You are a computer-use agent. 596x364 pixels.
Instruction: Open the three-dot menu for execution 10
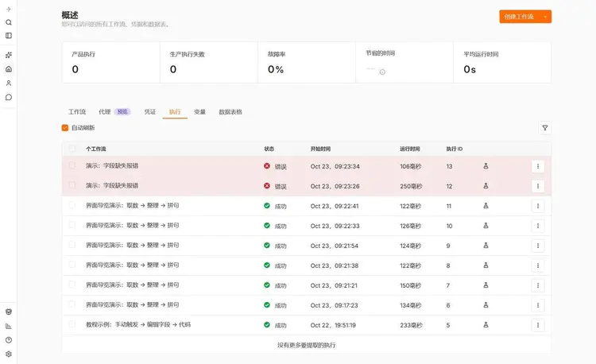click(x=538, y=226)
